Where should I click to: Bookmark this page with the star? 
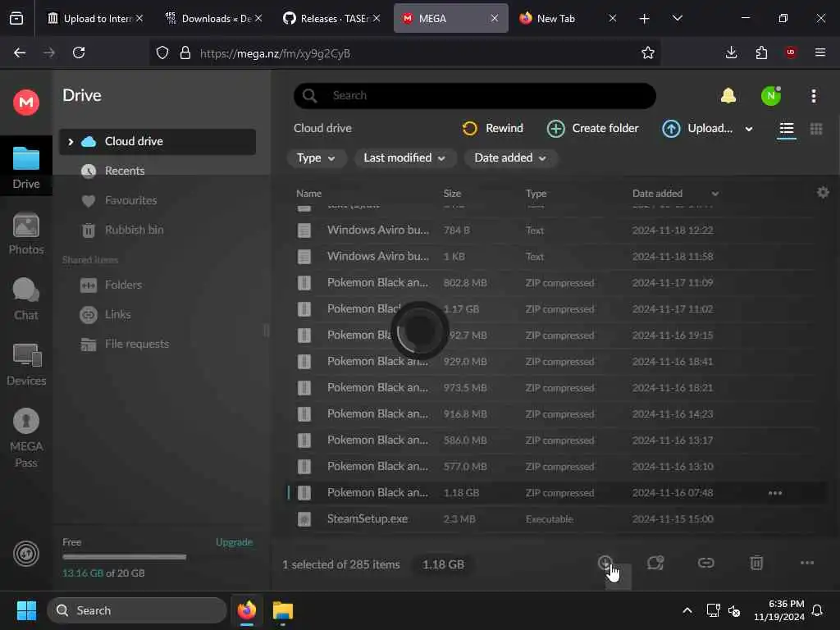click(x=648, y=52)
